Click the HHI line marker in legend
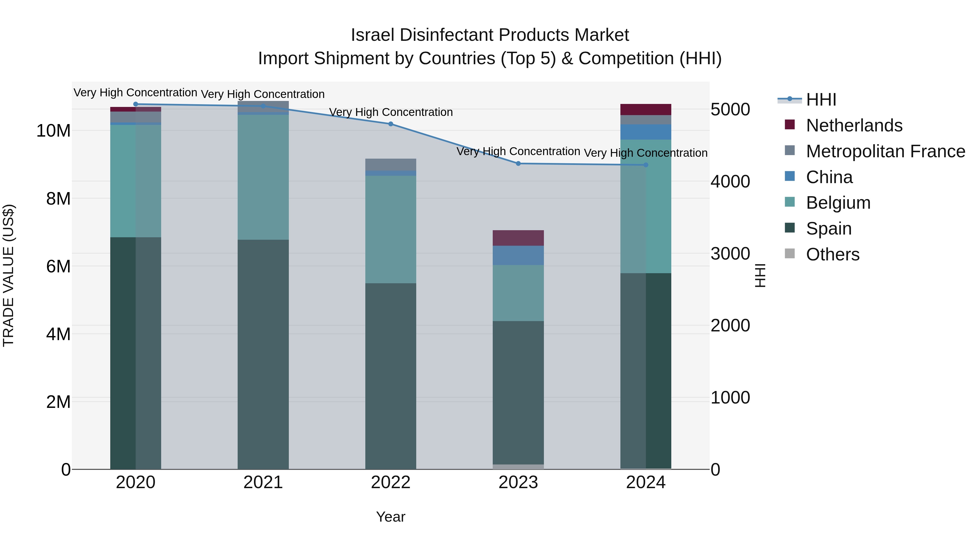Screen dimensions: 980x551 [790, 99]
